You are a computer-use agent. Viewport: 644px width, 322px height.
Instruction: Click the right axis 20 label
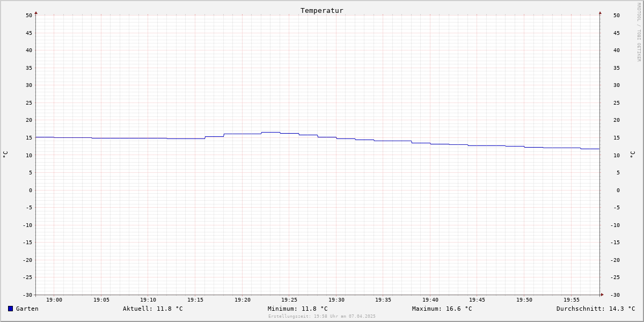click(x=617, y=120)
